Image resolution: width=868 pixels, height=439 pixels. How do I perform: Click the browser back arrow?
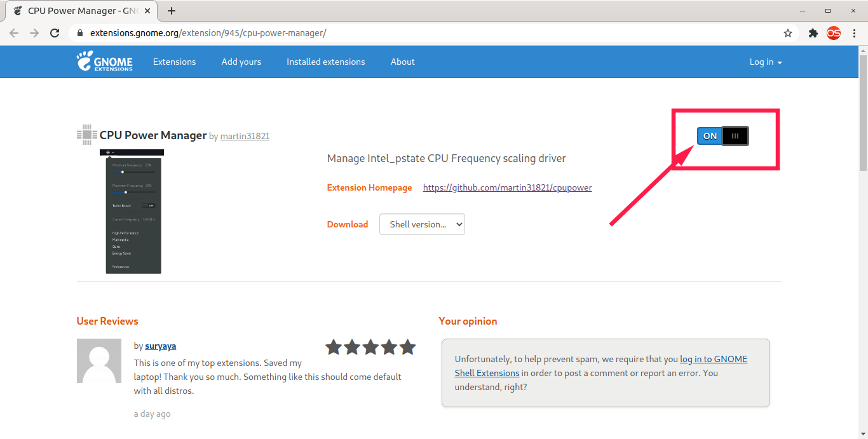pyautogui.click(x=14, y=33)
